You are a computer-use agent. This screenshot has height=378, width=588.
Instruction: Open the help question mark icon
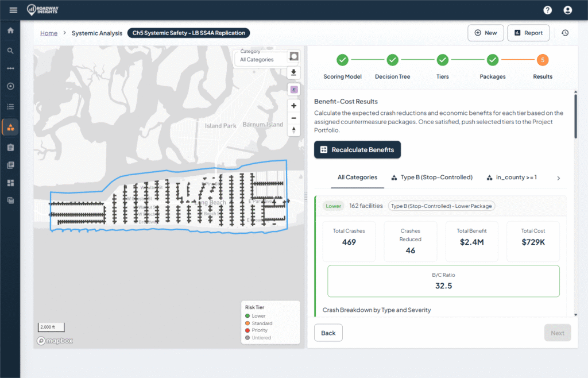coord(548,10)
